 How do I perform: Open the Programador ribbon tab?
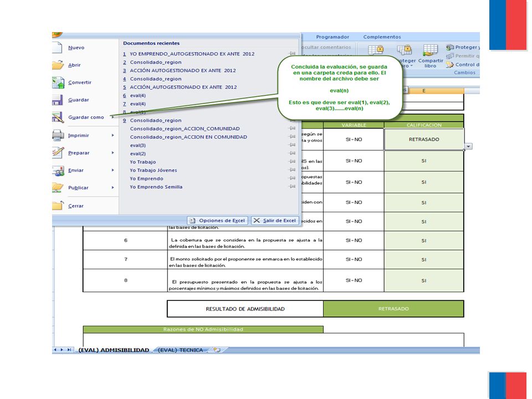(x=332, y=37)
